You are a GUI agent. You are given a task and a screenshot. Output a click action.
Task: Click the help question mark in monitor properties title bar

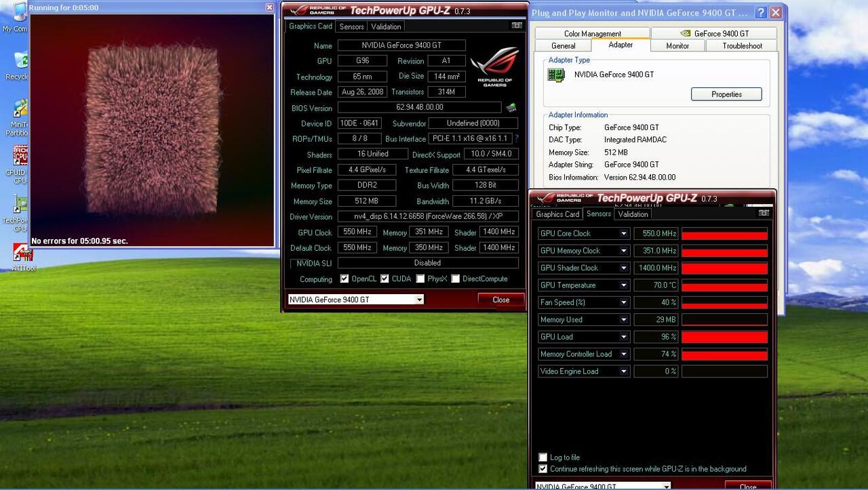761,12
